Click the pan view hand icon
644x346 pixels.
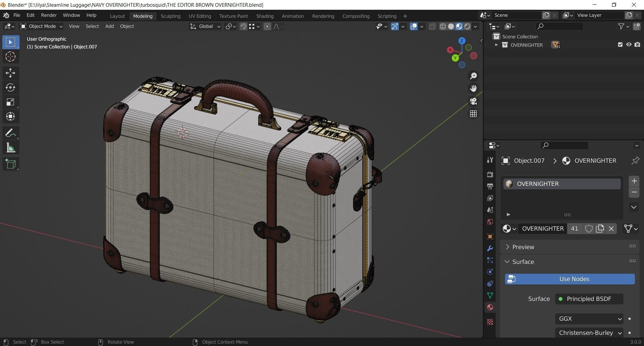(x=473, y=88)
